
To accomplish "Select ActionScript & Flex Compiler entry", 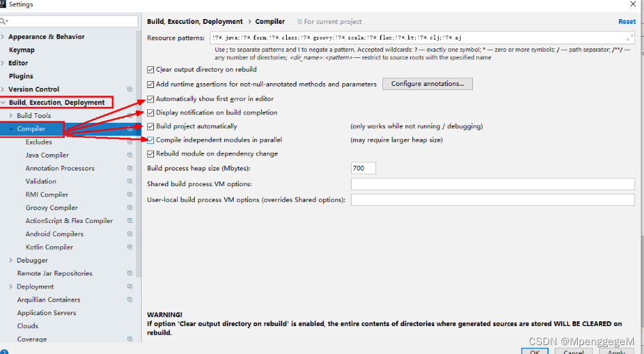I will pos(69,221).
